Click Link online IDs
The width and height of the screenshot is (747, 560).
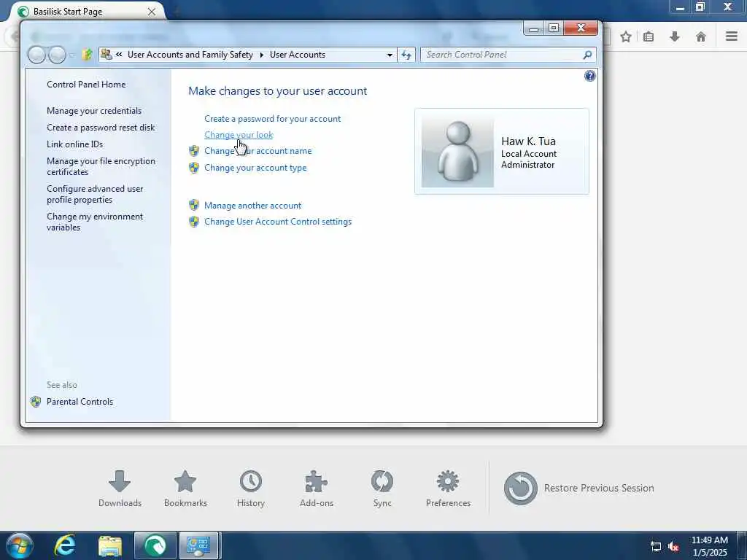(75, 144)
